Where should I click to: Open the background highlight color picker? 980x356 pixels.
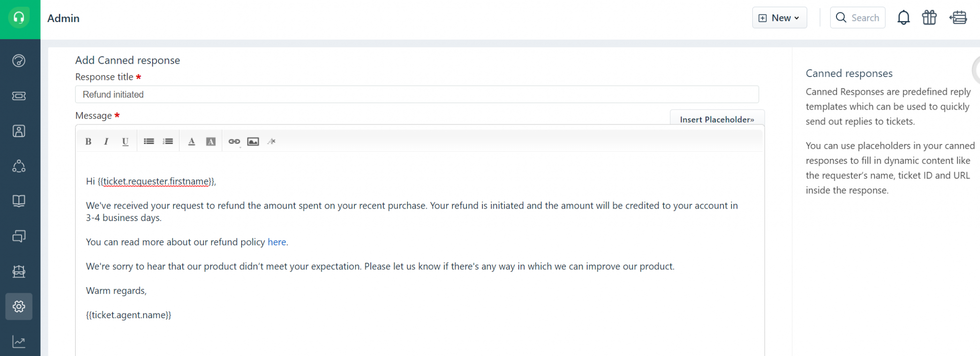click(x=211, y=141)
